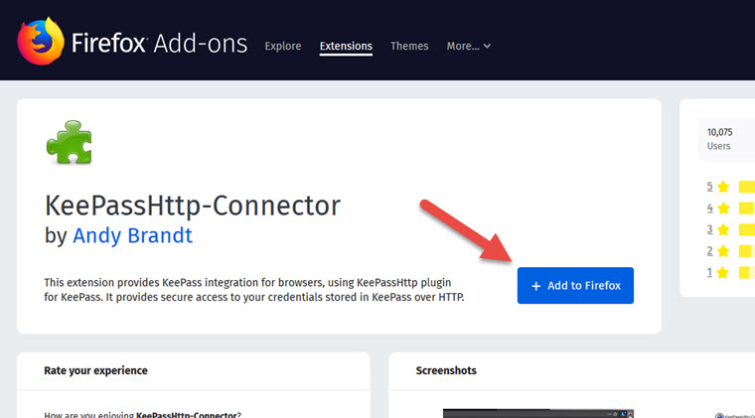
Task: Click the Rate your experience heading
Action: pyautogui.click(x=96, y=370)
